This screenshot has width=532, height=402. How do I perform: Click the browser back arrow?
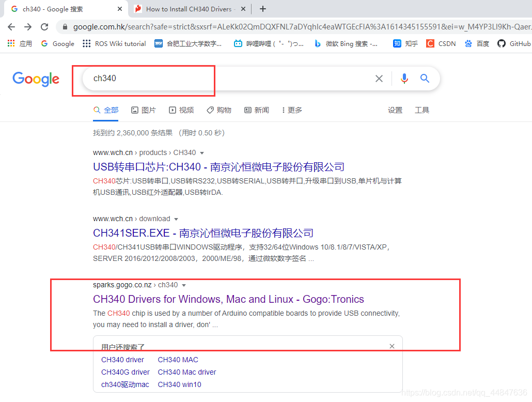[x=11, y=27]
